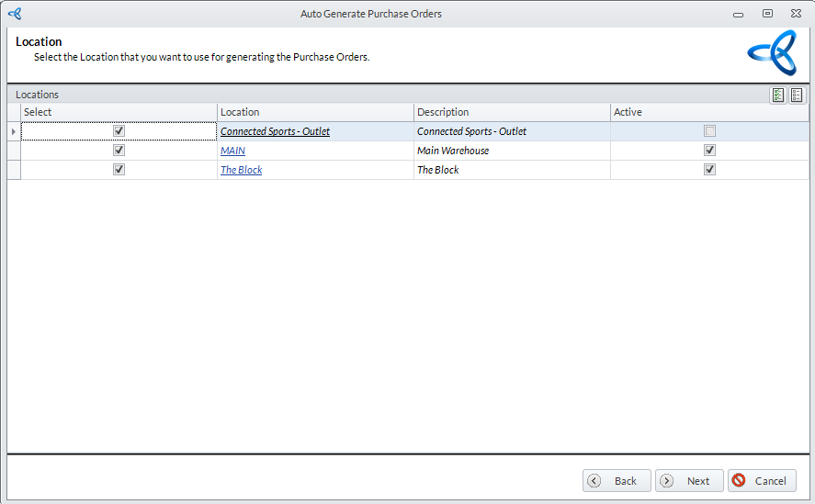Toggle the Select checkbox for MAIN

(x=119, y=151)
